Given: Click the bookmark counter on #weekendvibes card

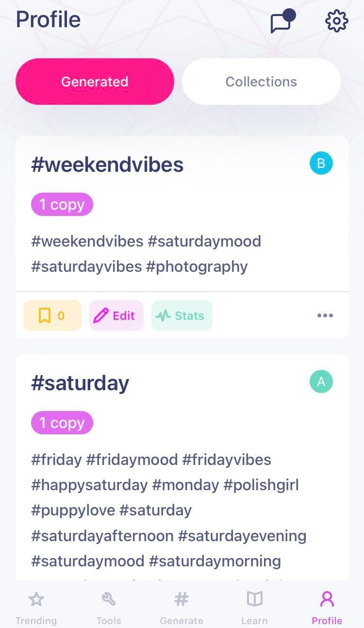Looking at the screenshot, I should pos(52,315).
